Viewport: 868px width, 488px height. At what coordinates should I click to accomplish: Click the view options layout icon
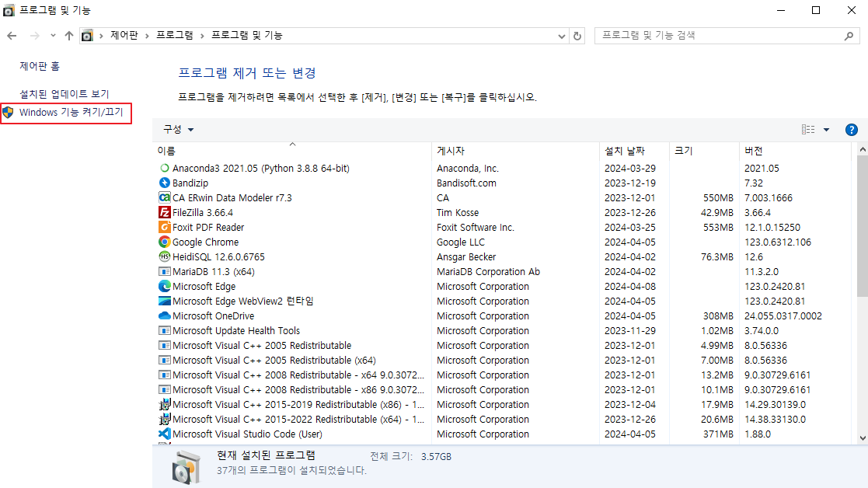[808, 130]
